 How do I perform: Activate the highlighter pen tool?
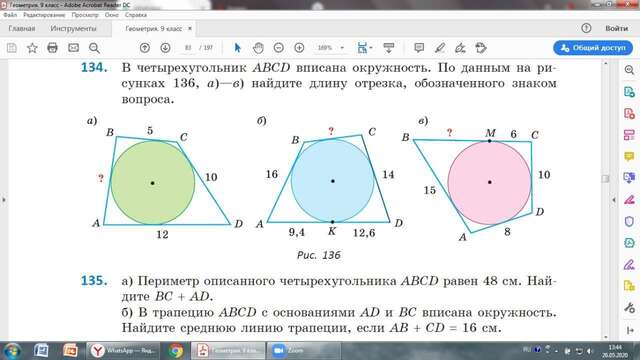point(440,48)
